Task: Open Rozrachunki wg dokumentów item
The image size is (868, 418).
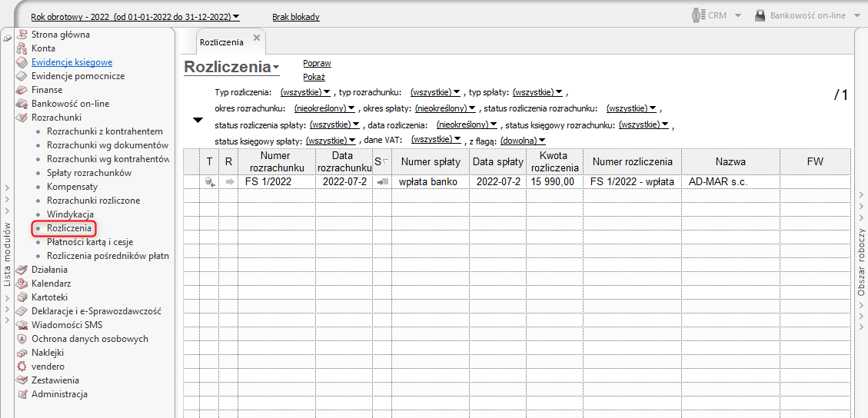Action: (x=108, y=145)
